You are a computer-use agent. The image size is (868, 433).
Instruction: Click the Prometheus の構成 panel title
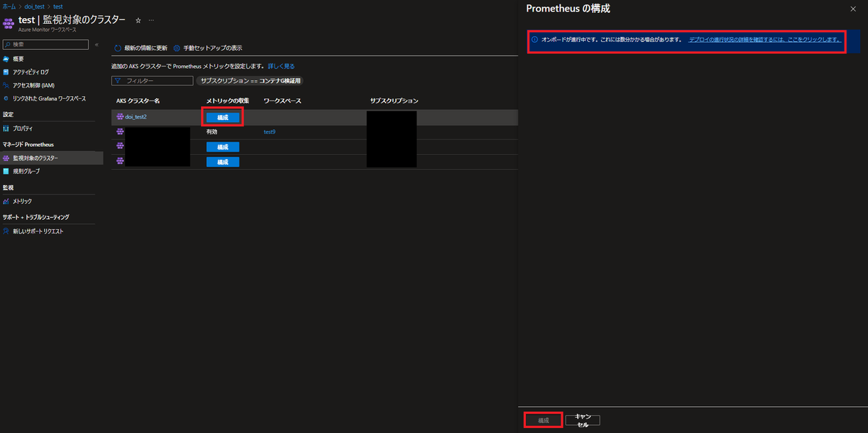[568, 8]
